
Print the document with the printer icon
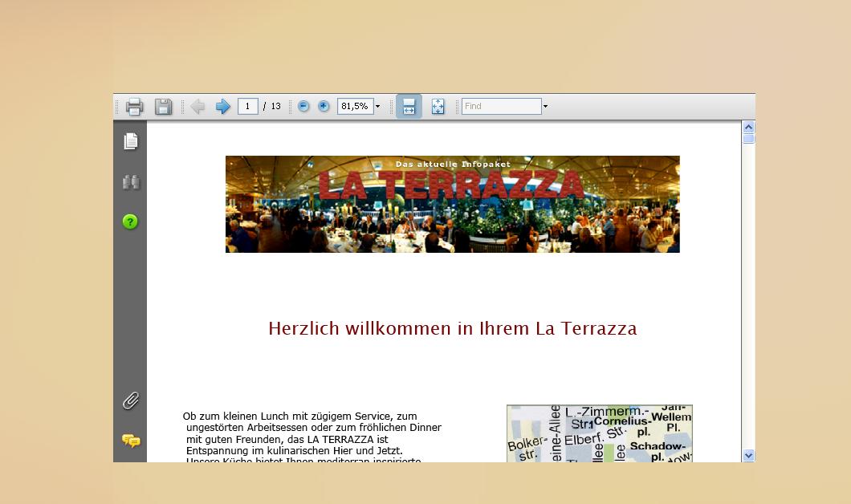pyautogui.click(x=134, y=106)
